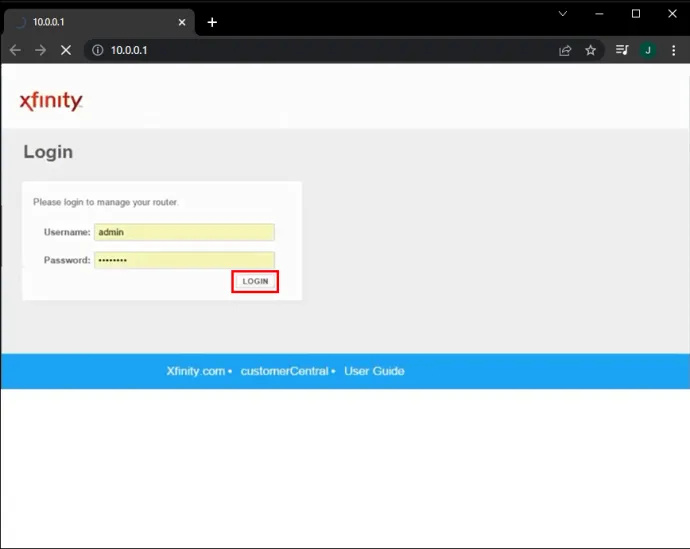The width and height of the screenshot is (690, 549).
Task: Bookmark this page with the star
Action: [x=591, y=51]
